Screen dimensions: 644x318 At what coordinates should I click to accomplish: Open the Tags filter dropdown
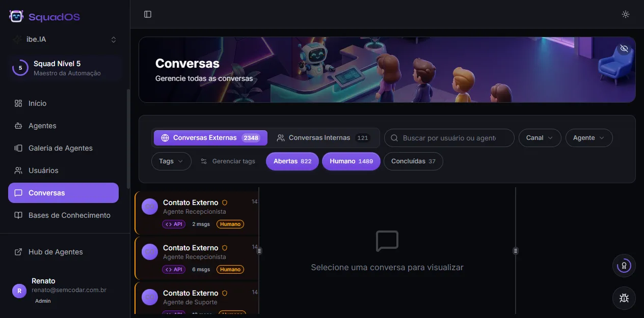(171, 161)
